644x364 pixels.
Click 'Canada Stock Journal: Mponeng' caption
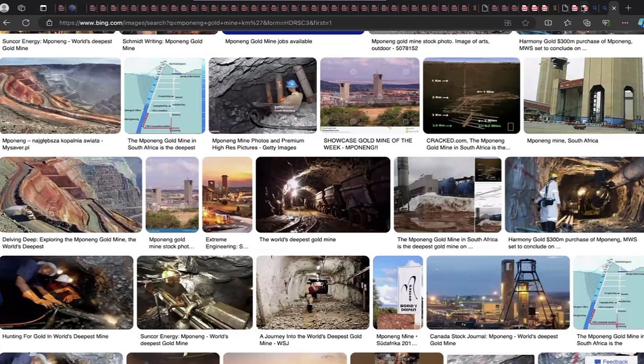click(x=494, y=340)
